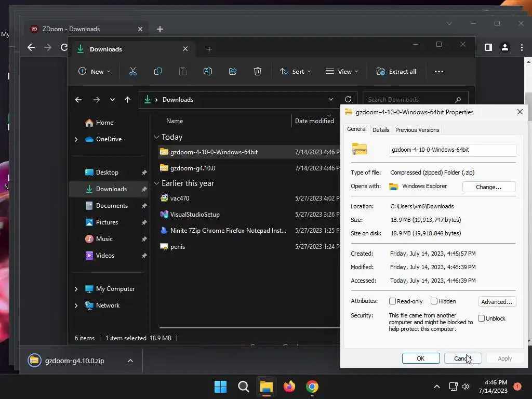Expand OneDrive in navigation pane
Image resolution: width=532 pixels, height=399 pixels.
[x=76, y=139]
